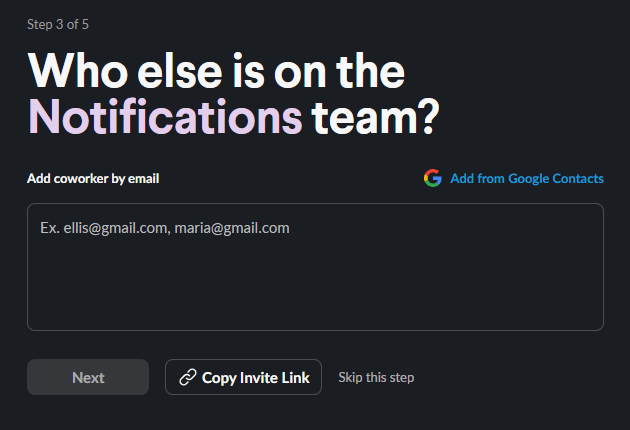The image size is (630, 430).
Task: Click the word team? in the heading
Action: pos(375,117)
